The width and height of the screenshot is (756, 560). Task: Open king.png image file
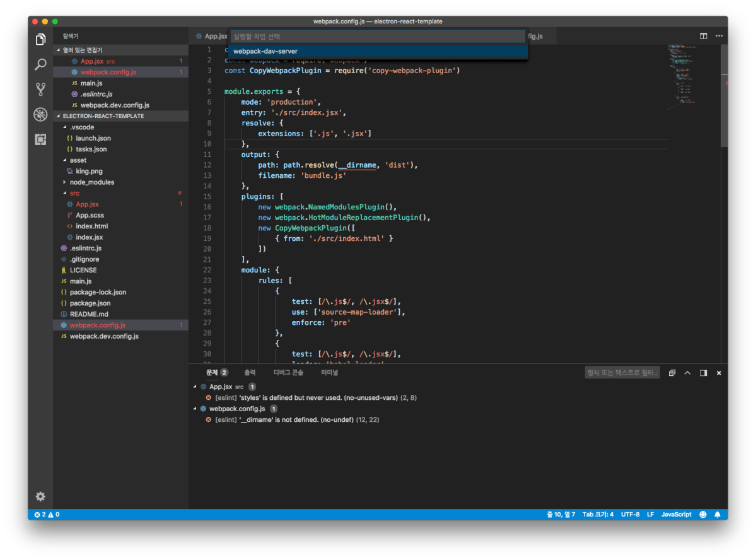[x=120, y=172]
